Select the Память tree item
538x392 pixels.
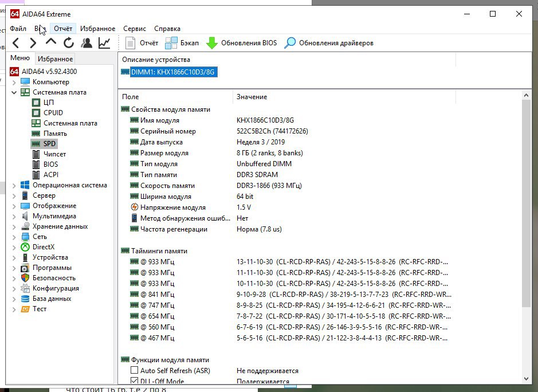[x=55, y=133]
